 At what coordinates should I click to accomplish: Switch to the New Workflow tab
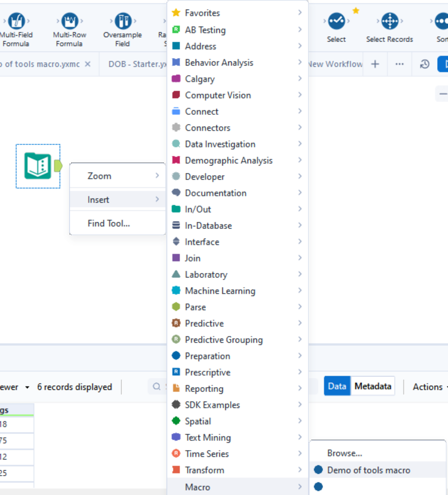pos(335,64)
